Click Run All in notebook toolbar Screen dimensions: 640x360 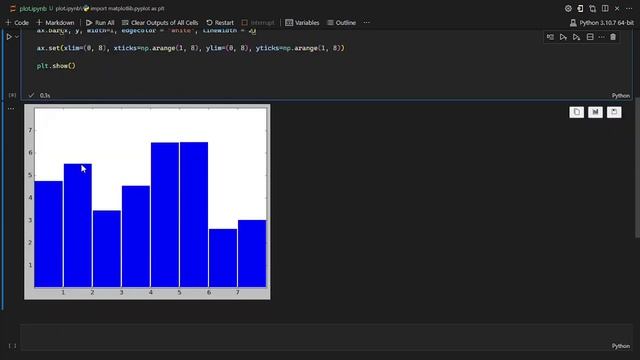tap(100, 22)
